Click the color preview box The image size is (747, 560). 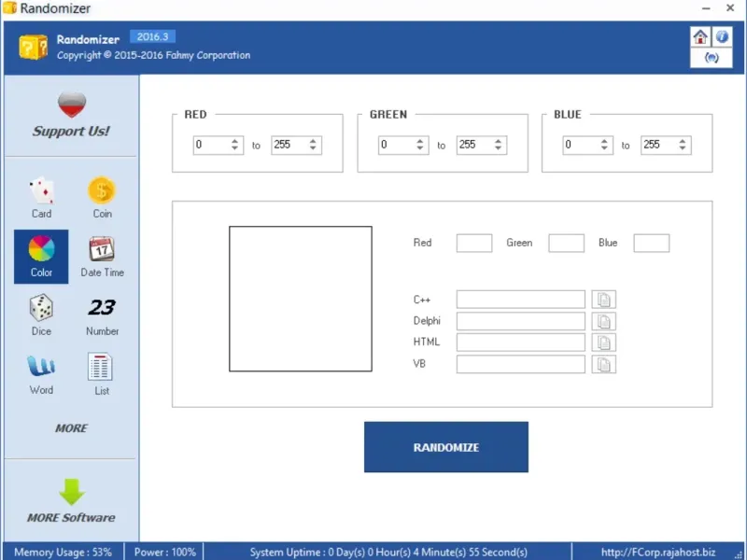click(301, 299)
